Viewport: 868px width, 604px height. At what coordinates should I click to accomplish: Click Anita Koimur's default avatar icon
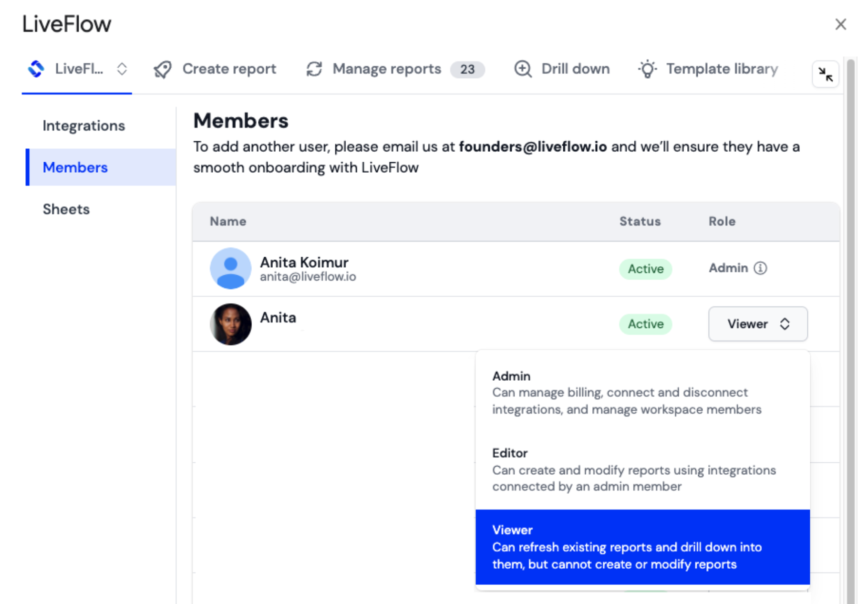tap(230, 268)
